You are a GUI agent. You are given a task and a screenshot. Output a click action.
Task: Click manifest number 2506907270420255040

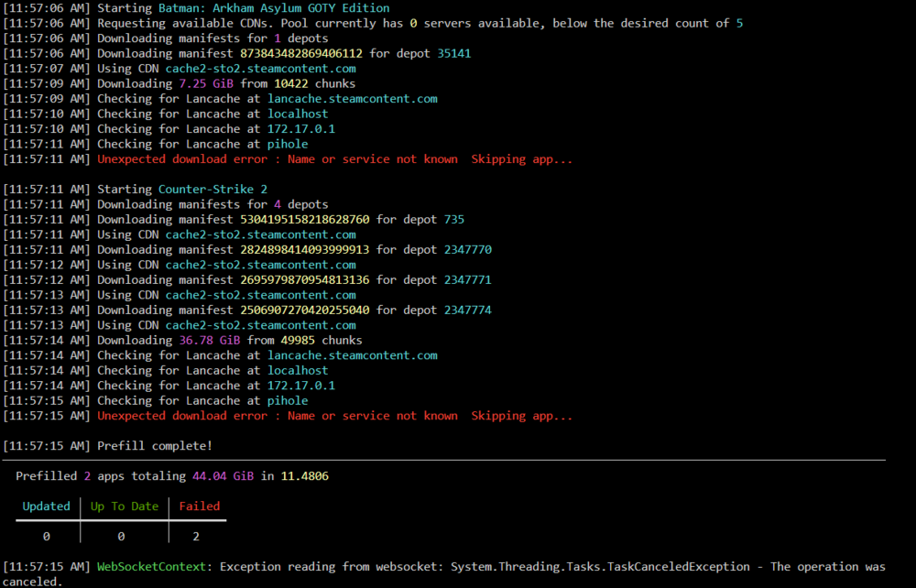305,310
